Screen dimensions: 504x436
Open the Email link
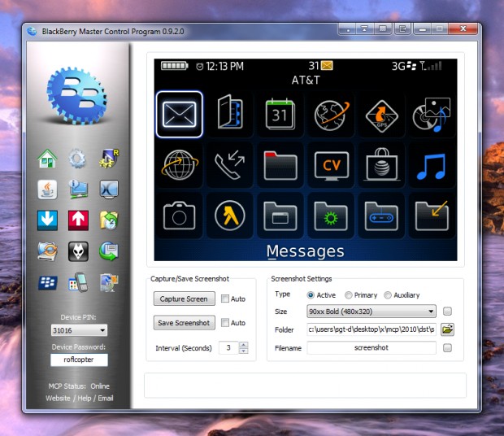[x=106, y=398]
